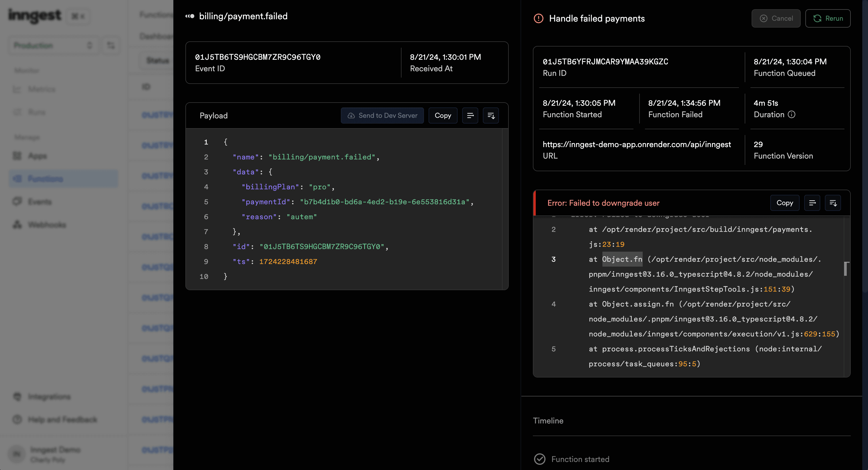Click the paymentId value in payload
The image size is (868, 470).
click(385, 201)
